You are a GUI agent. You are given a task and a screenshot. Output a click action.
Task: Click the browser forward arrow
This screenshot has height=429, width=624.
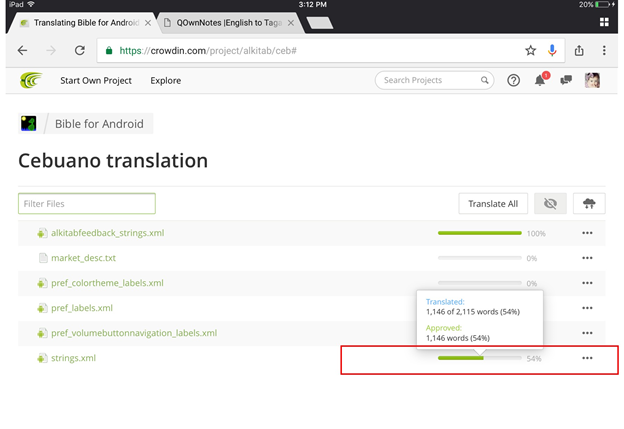tap(51, 51)
